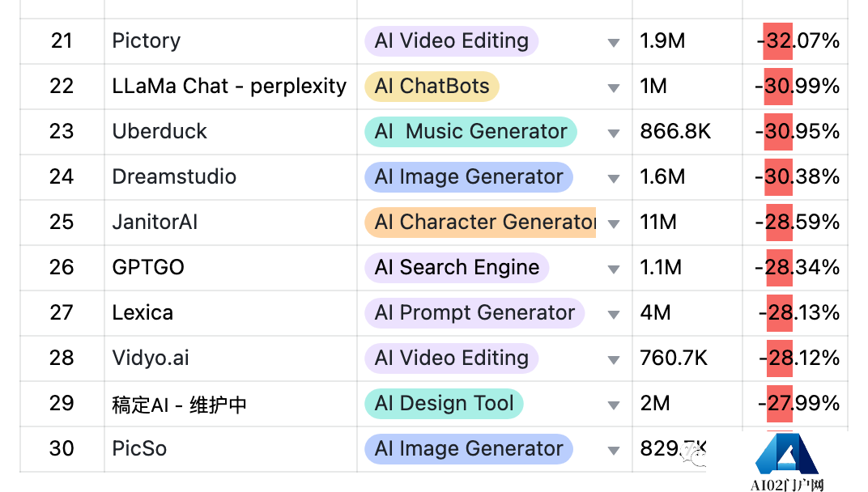Select the Lexica name cell
The width and height of the screenshot is (868, 492).
(231, 314)
